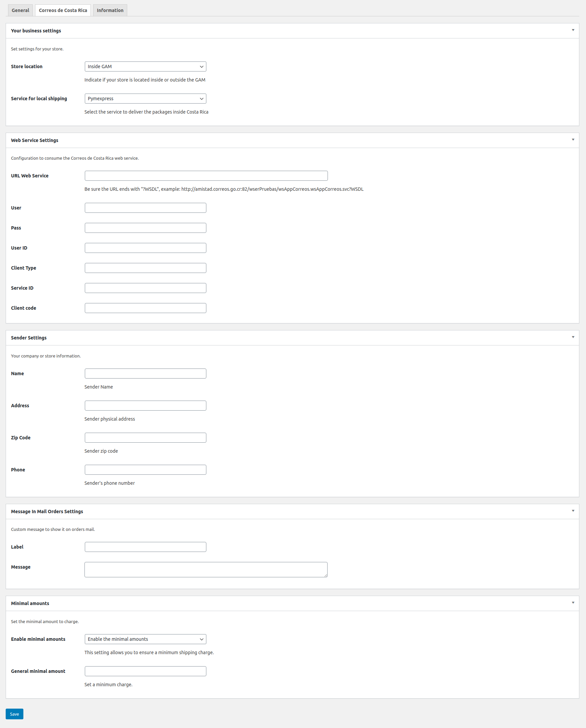Click the Enable minimal amounts label
This screenshot has height=728, width=586.
(x=38, y=639)
